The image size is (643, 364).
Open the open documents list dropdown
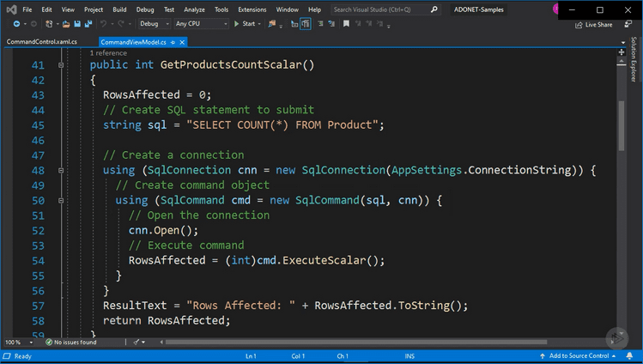pyautogui.click(x=623, y=42)
